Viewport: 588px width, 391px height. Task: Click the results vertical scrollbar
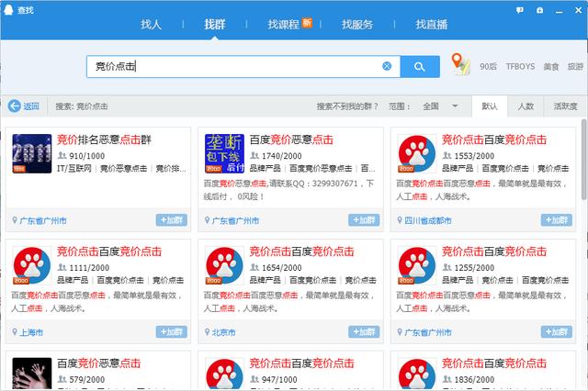pyautogui.click(x=584, y=161)
